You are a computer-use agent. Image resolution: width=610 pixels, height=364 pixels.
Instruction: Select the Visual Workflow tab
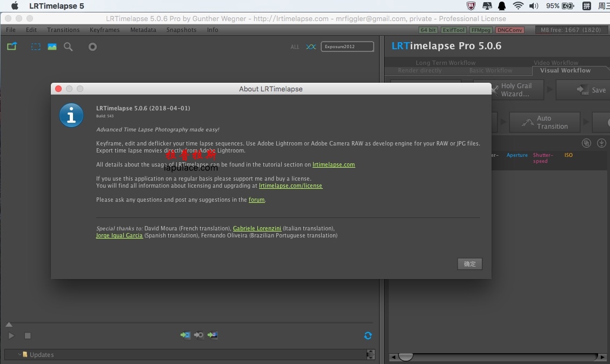click(565, 70)
